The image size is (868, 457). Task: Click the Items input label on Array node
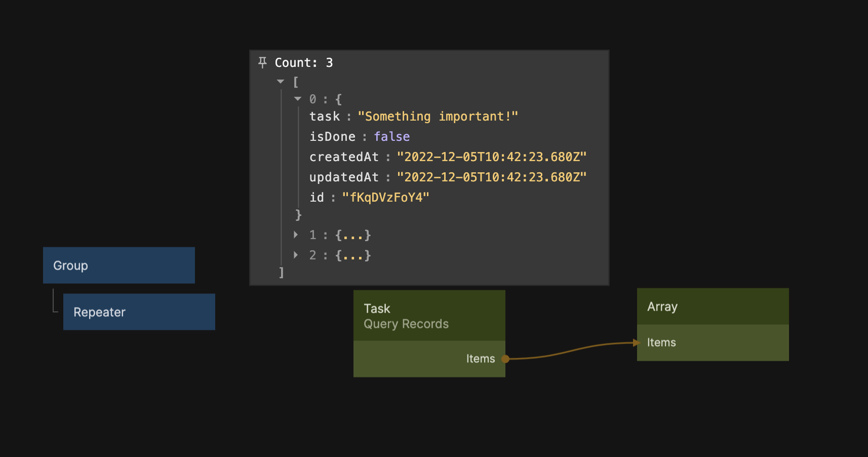[661, 342]
